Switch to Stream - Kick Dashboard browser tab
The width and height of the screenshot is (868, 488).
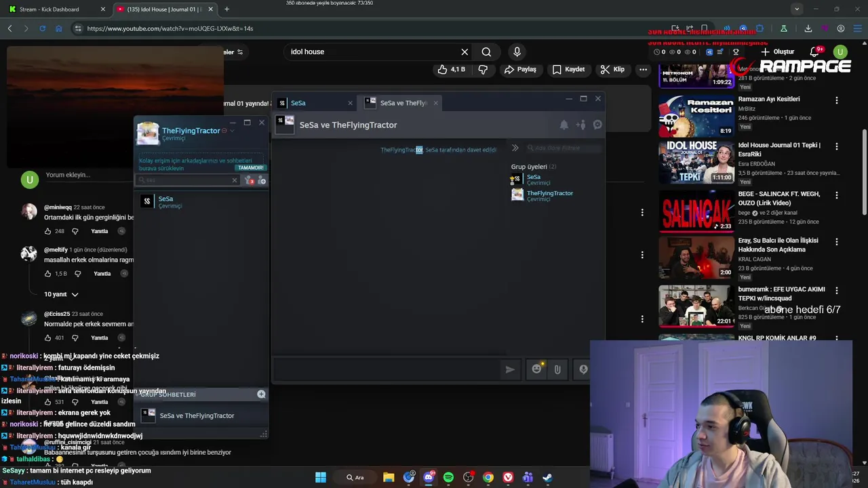[57, 9]
